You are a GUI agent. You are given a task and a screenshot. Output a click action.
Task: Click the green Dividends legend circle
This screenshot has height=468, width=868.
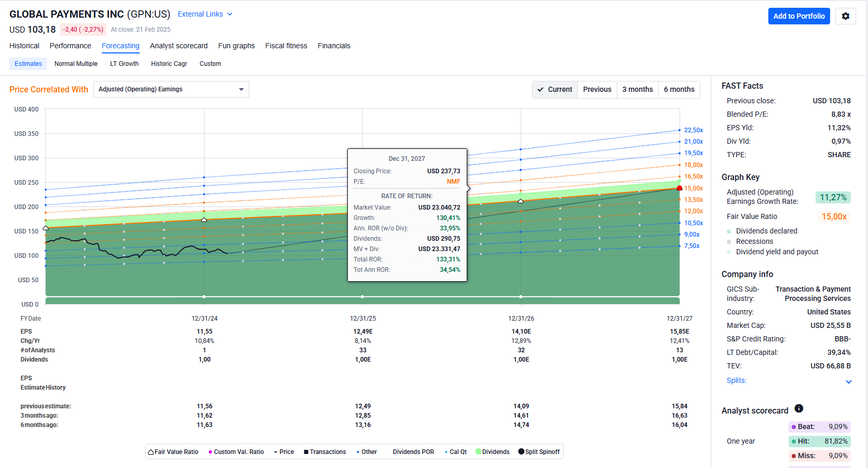tap(478, 451)
